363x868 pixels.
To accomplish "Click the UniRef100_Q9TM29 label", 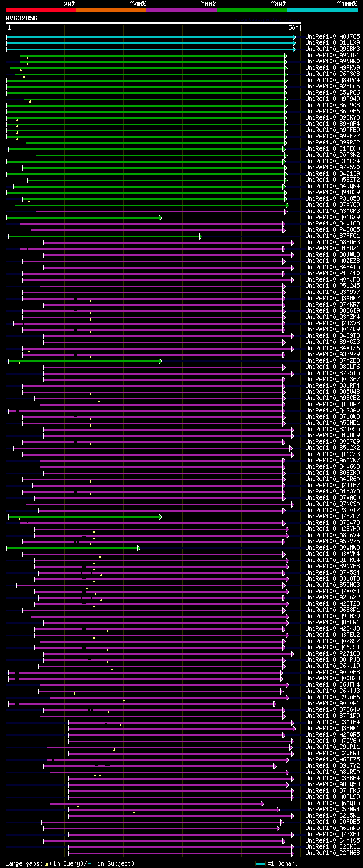I will click(332, 616).
